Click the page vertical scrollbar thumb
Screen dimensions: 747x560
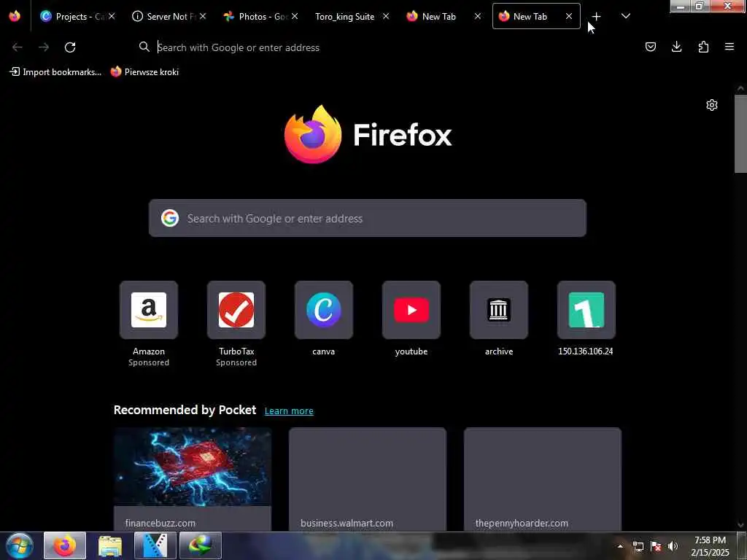pos(740,134)
